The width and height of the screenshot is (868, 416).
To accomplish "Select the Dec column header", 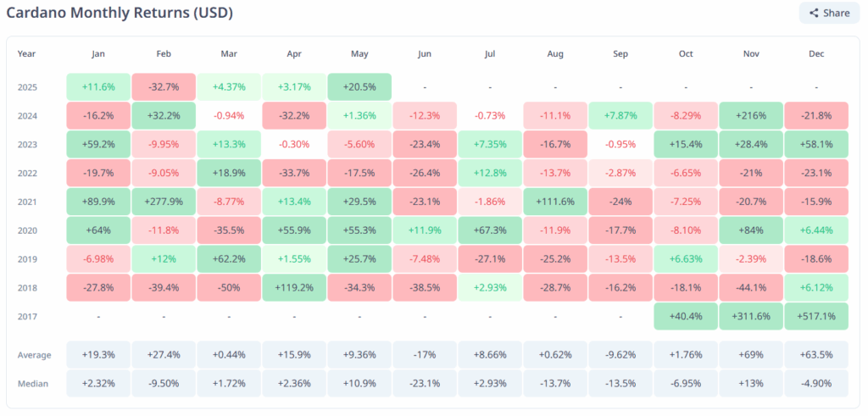I will click(x=816, y=54).
